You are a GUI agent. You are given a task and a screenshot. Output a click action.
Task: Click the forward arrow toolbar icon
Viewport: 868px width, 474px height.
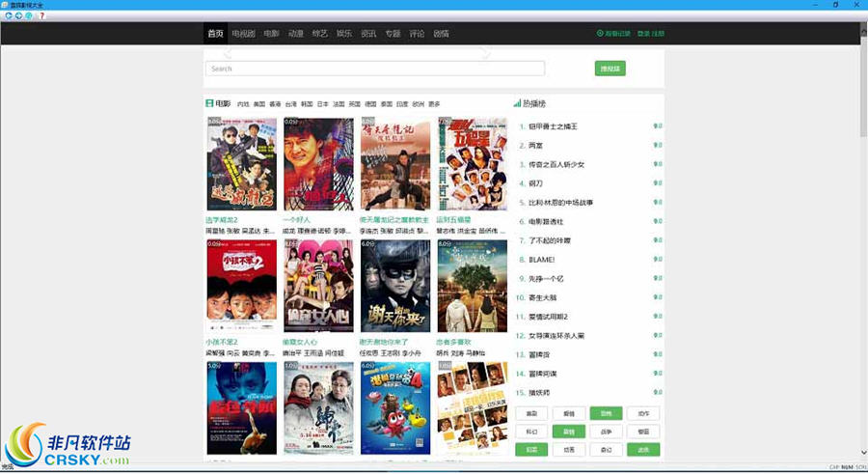click(x=18, y=15)
